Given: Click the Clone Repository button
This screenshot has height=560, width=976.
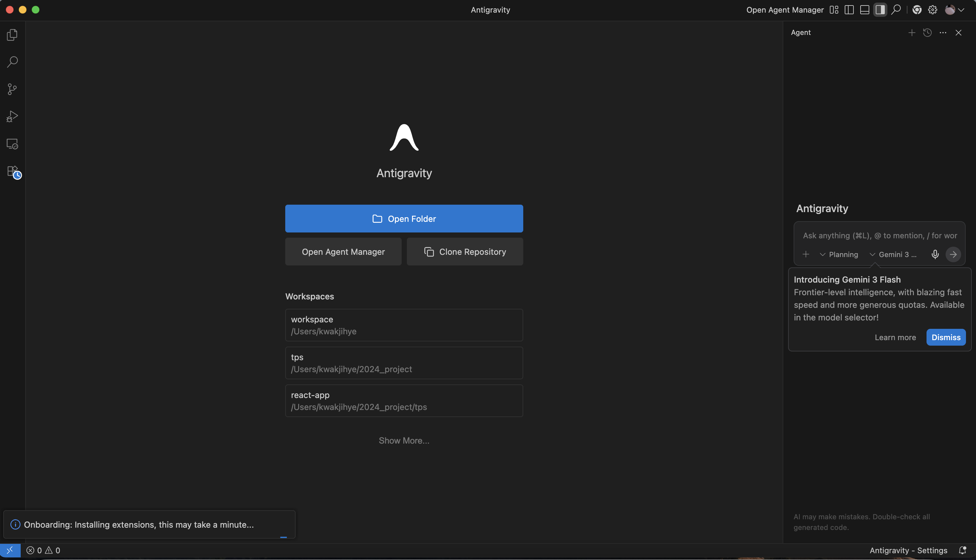Looking at the screenshot, I should click(x=465, y=252).
